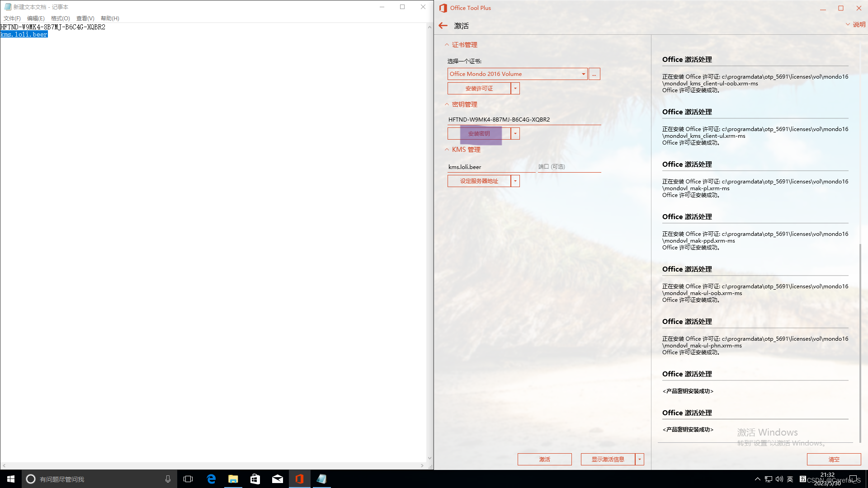Click the 端口 (可选) port field
868x488 pixels.
click(x=569, y=167)
